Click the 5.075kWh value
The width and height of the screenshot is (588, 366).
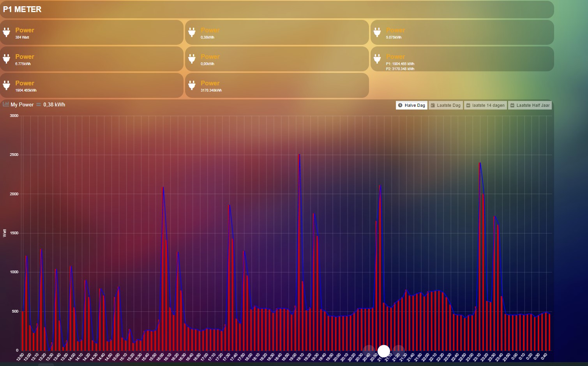tap(394, 37)
